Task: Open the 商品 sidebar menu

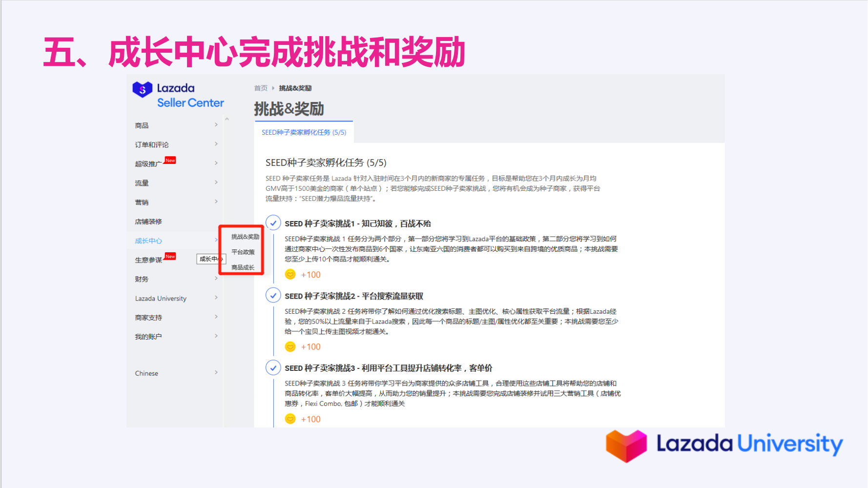Action: (142, 125)
